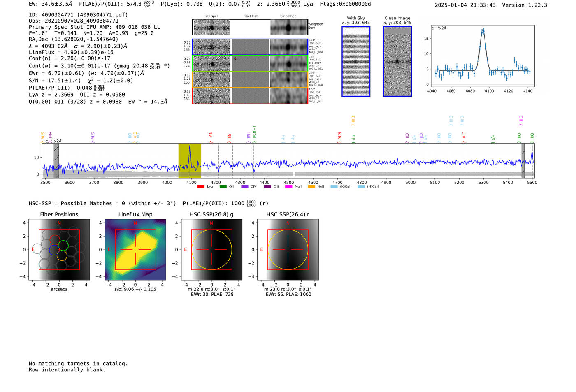576x392 pixels.
Task: Click the orange HeII legend swatch
Action: tap(311, 186)
